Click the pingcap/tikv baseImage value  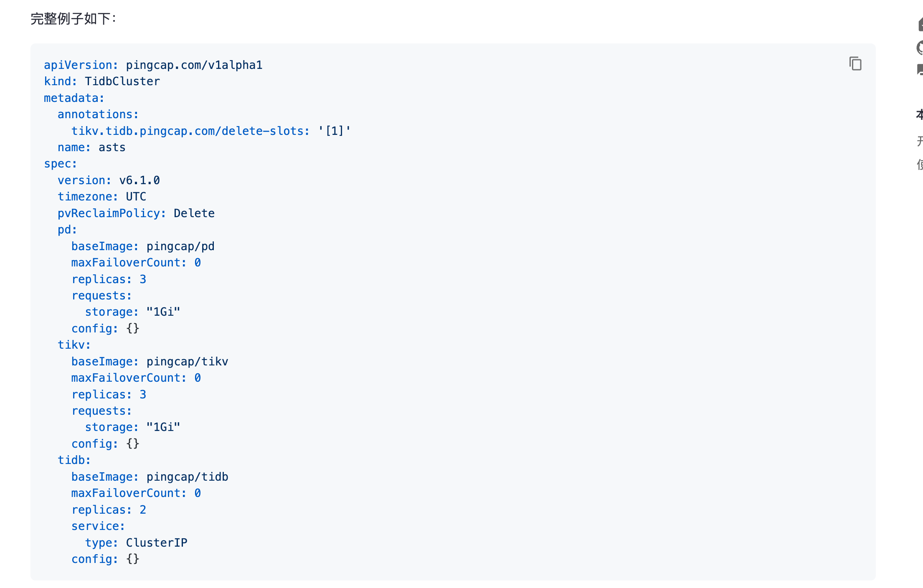point(187,362)
